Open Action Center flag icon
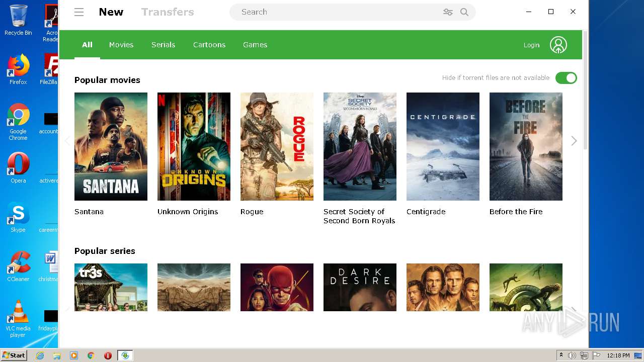 point(596,355)
